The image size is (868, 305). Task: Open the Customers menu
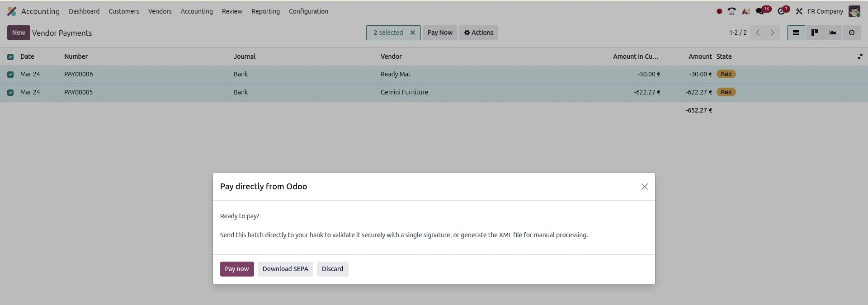point(124,11)
